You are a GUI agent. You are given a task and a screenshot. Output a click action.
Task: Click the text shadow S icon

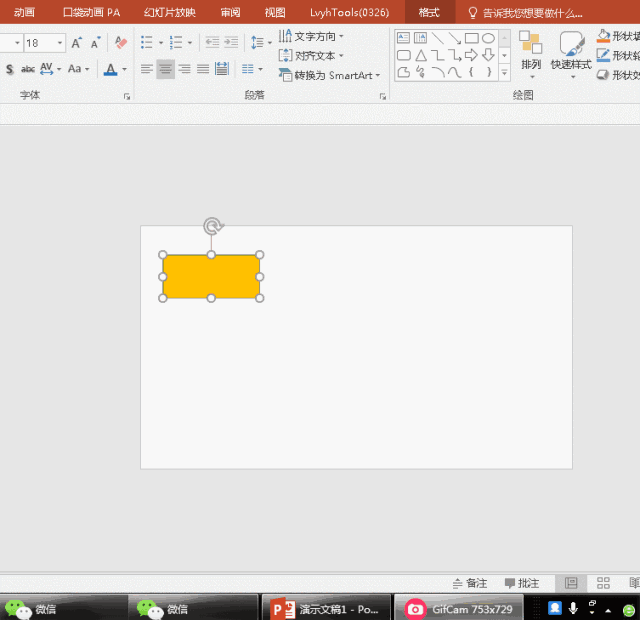pos(10,69)
